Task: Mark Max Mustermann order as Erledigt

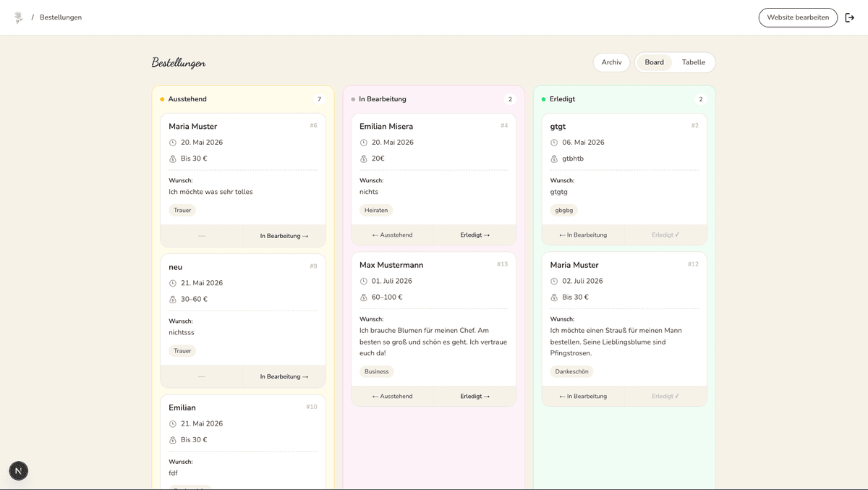Action: click(475, 397)
